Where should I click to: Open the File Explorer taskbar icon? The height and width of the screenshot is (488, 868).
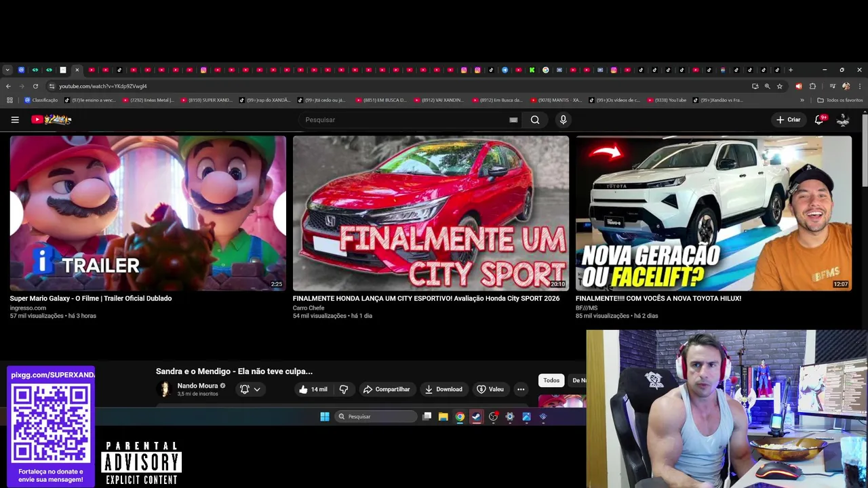coord(443,417)
